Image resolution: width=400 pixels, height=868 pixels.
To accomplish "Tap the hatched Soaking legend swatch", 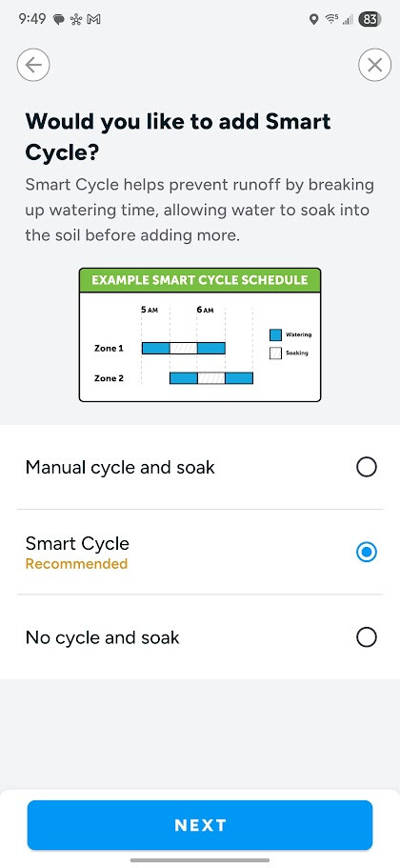I will (x=275, y=353).
